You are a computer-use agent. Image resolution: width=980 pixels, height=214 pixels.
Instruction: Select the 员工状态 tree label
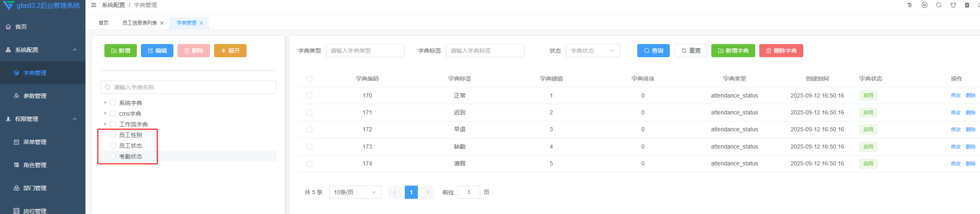click(x=131, y=146)
